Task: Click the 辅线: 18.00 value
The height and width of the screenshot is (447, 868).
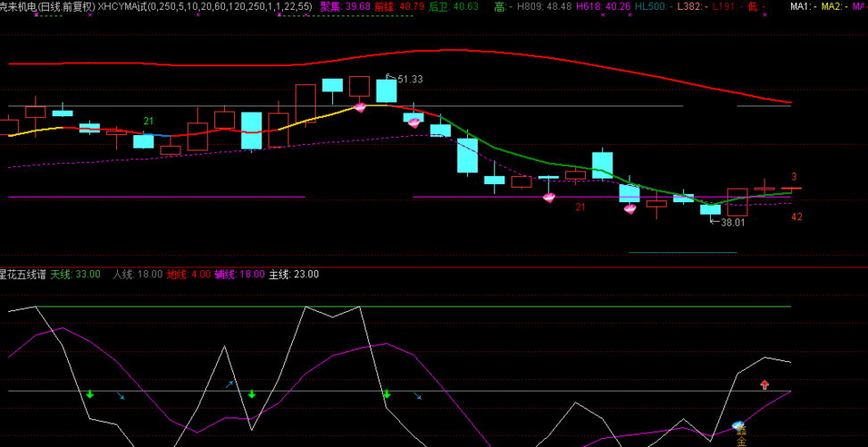Action: (239, 274)
